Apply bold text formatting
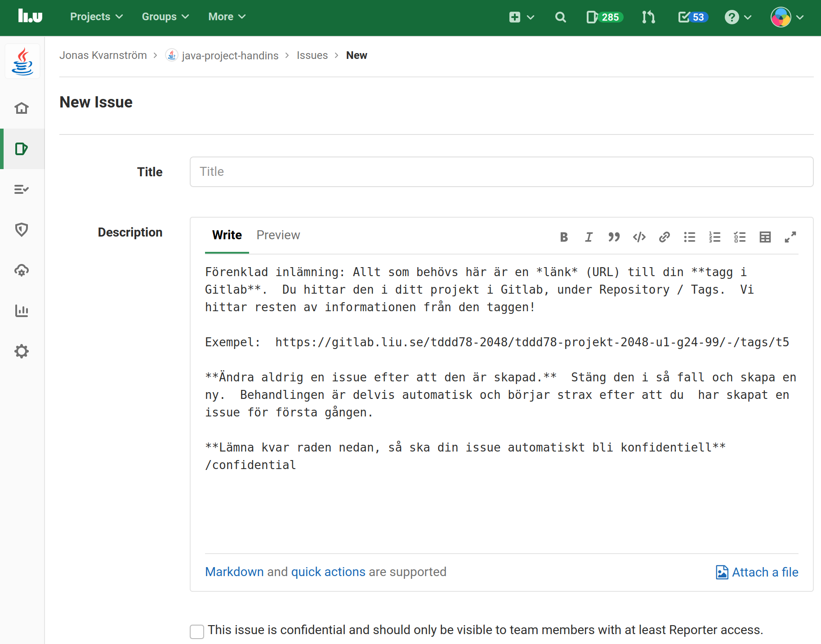 coord(564,237)
